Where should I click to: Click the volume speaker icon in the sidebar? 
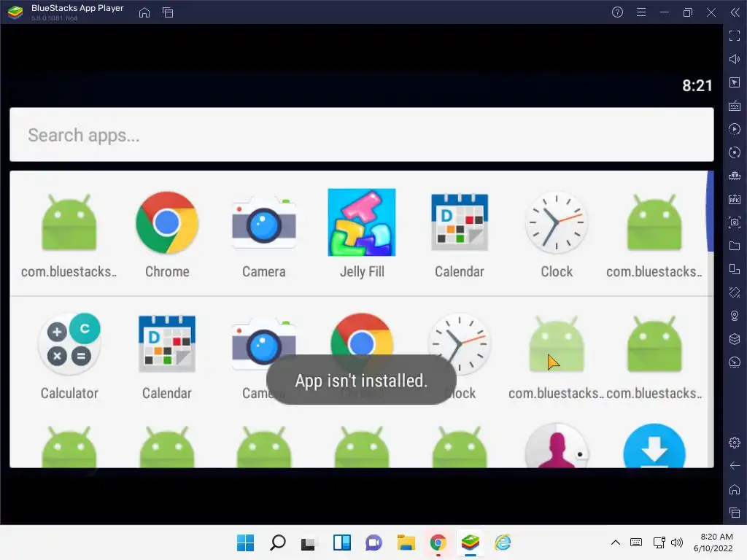tap(734, 59)
